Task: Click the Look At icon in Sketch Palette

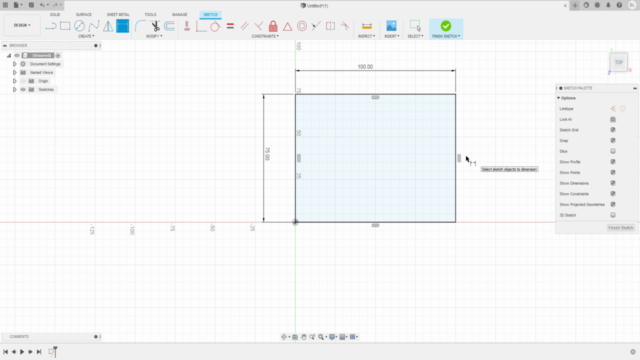Action: pos(613,120)
